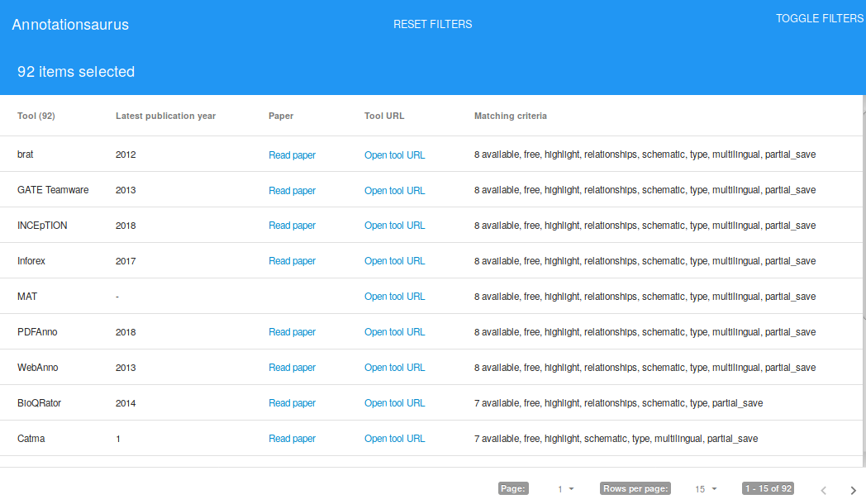Open tool URL for MAT

(394, 297)
